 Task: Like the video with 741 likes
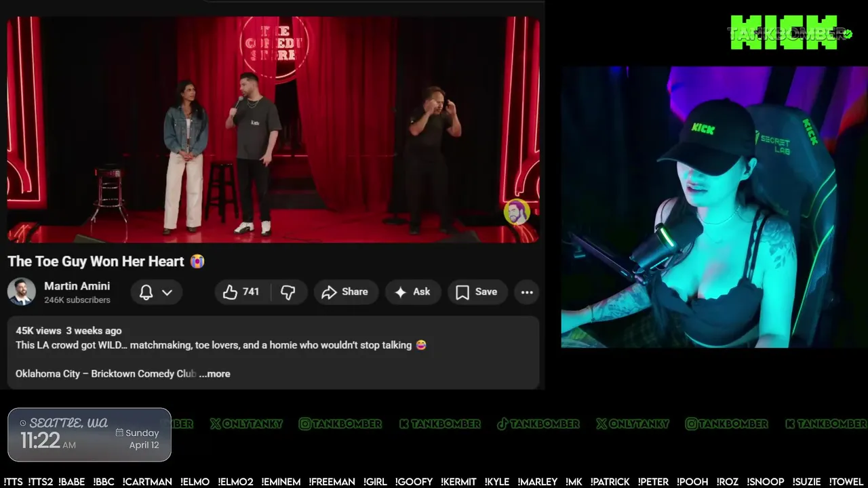click(x=242, y=292)
